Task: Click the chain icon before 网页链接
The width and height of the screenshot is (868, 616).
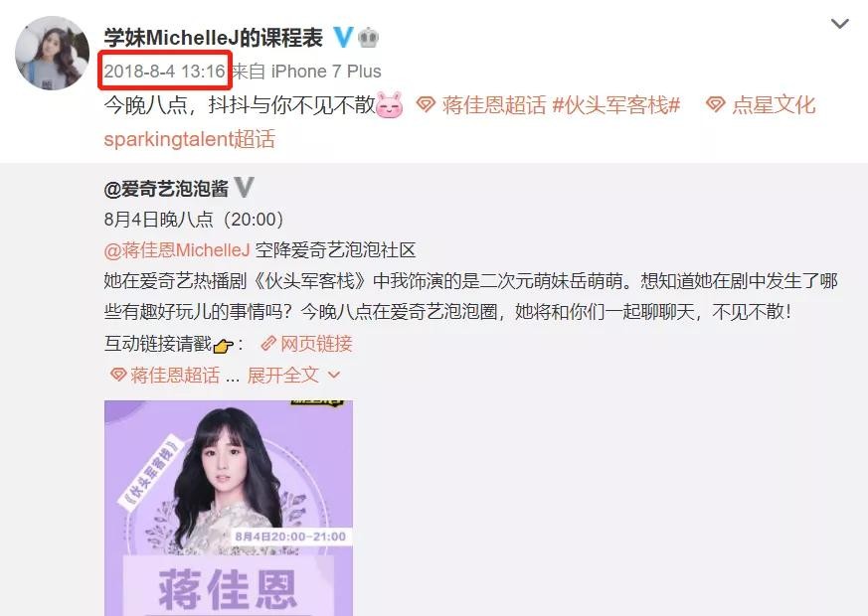Action: 268,344
